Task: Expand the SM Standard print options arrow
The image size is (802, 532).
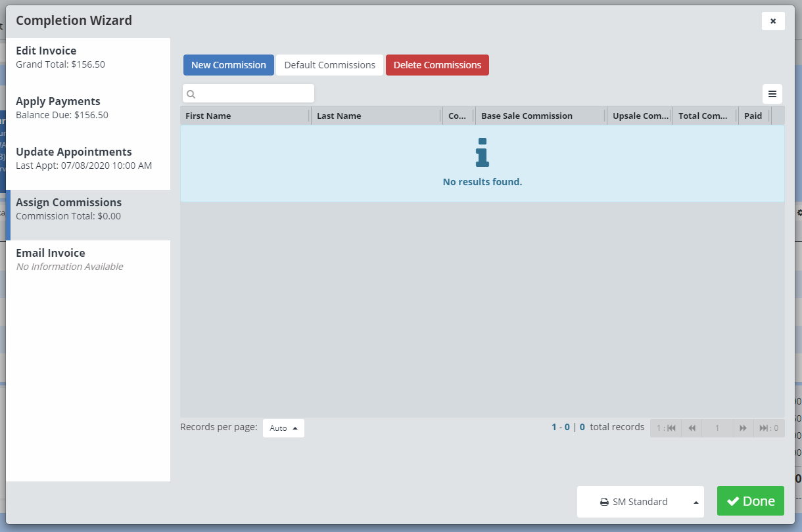Action: coord(696,502)
